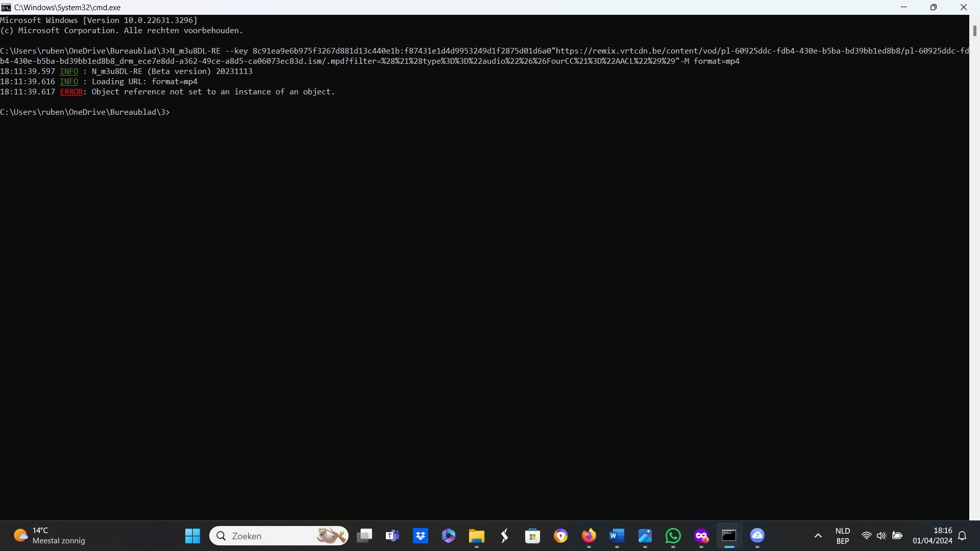Click the last command prompt line
The image size is (980, 551).
coord(85,112)
